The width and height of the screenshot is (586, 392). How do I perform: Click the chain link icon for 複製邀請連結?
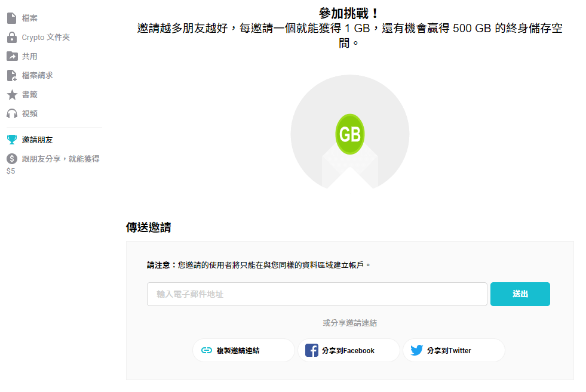[207, 350]
